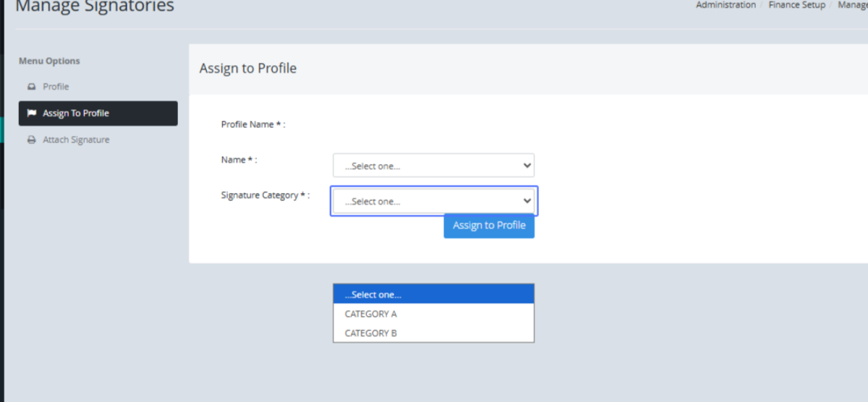Screen dimensions: 868x402
Task: Click the last Manage breadcrumb item
Action: 852,5
